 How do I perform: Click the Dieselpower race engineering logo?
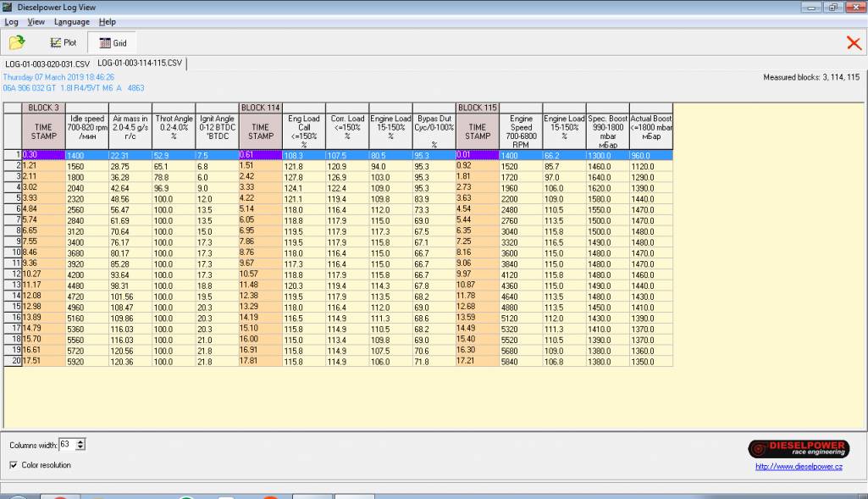(797, 448)
